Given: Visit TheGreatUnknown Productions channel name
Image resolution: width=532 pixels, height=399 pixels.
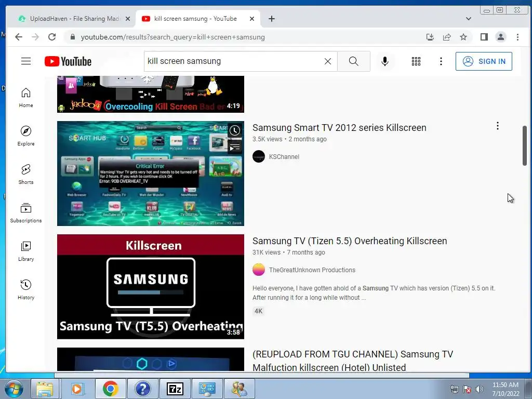Looking at the screenshot, I should 312,270.
